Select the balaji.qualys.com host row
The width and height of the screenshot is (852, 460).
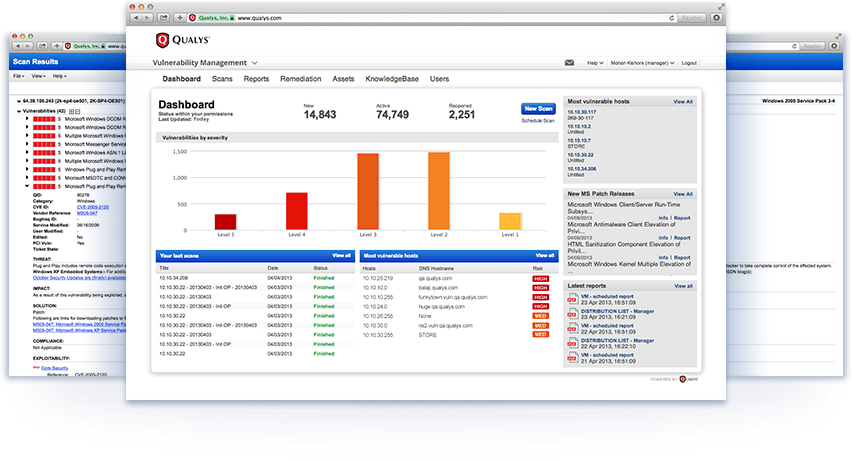point(460,288)
